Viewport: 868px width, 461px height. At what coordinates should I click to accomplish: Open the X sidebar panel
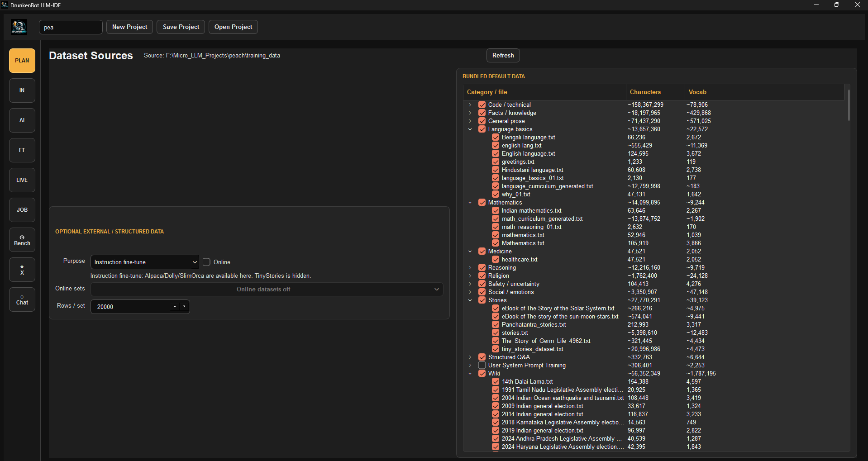point(22,270)
